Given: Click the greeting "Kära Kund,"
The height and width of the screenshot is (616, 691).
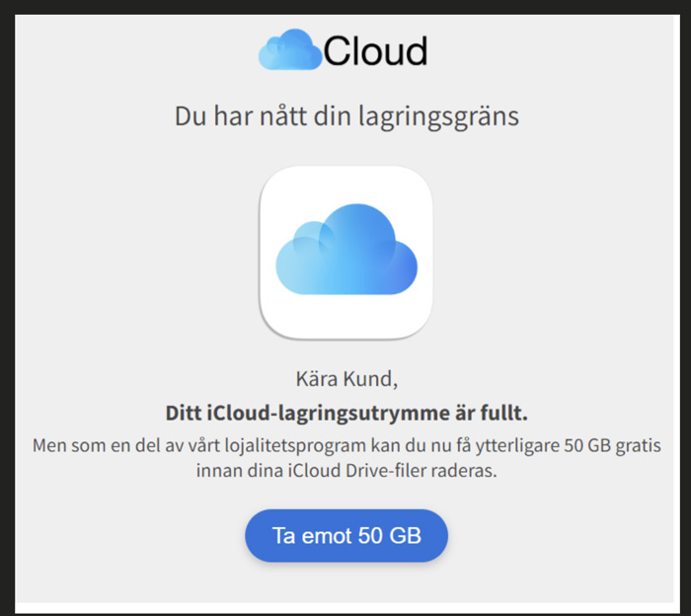Looking at the screenshot, I should 346,379.
